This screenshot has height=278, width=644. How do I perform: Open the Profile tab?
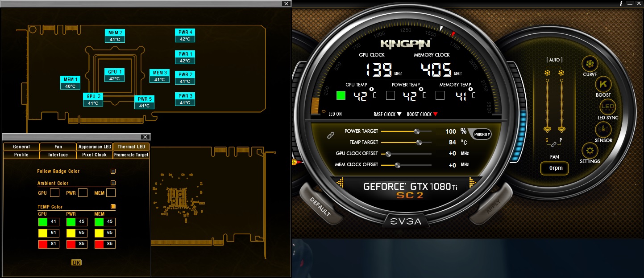(21, 155)
